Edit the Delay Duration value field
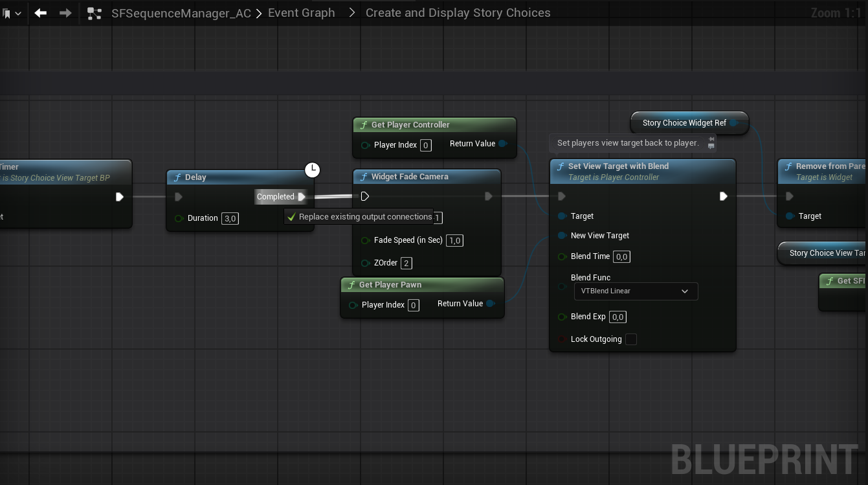Image resolution: width=868 pixels, height=485 pixels. pos(230,218)
